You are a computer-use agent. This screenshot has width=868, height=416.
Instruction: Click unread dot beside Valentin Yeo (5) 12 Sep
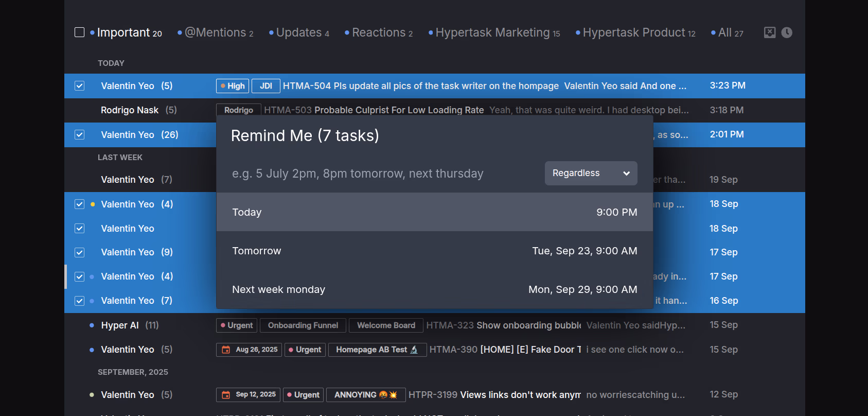click(x=92, y=395)
